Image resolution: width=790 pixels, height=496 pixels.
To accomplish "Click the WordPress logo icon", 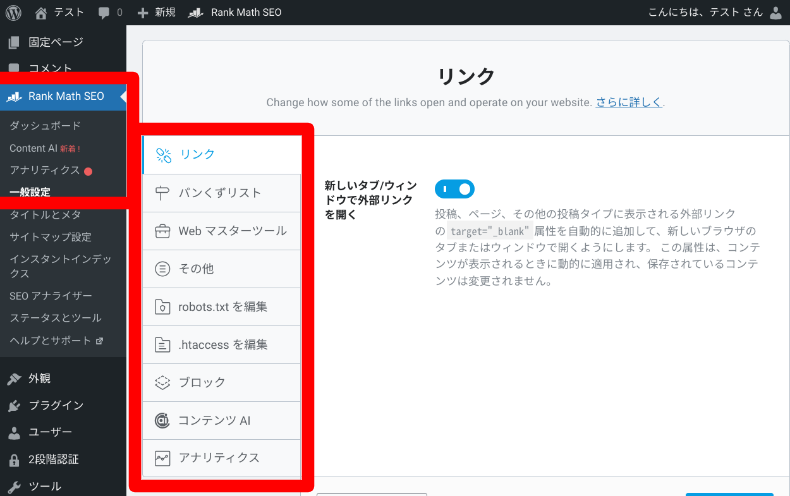I will point(14,12).
